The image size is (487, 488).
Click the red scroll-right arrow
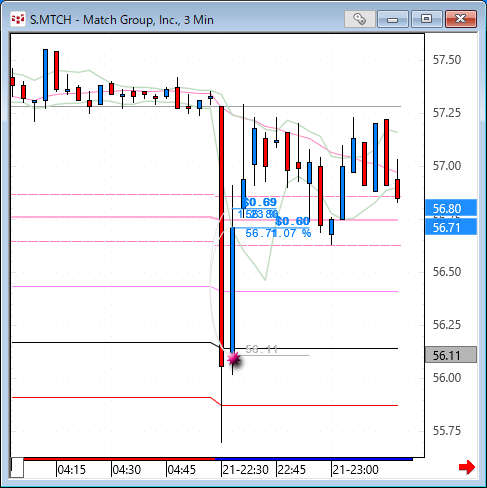467,467
